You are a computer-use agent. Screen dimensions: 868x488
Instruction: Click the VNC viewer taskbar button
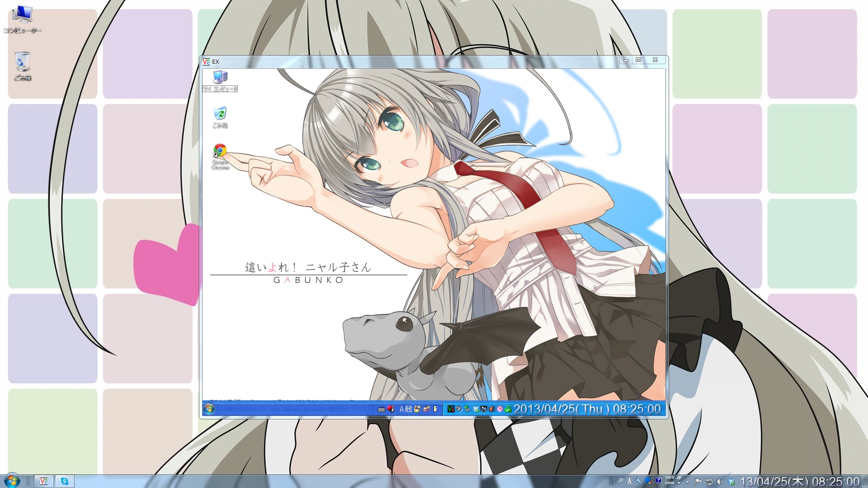coord(44,481)
